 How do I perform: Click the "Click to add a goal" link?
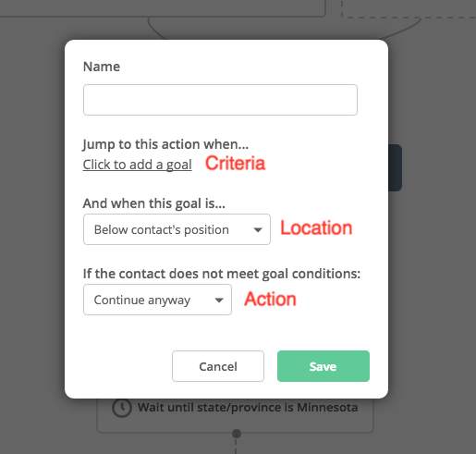138,165
